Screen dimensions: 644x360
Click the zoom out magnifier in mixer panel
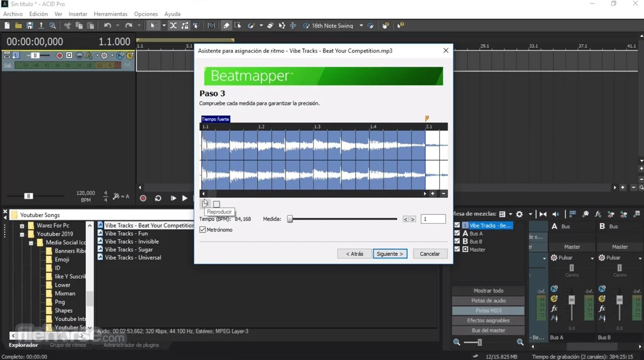(x=457, y=342)
